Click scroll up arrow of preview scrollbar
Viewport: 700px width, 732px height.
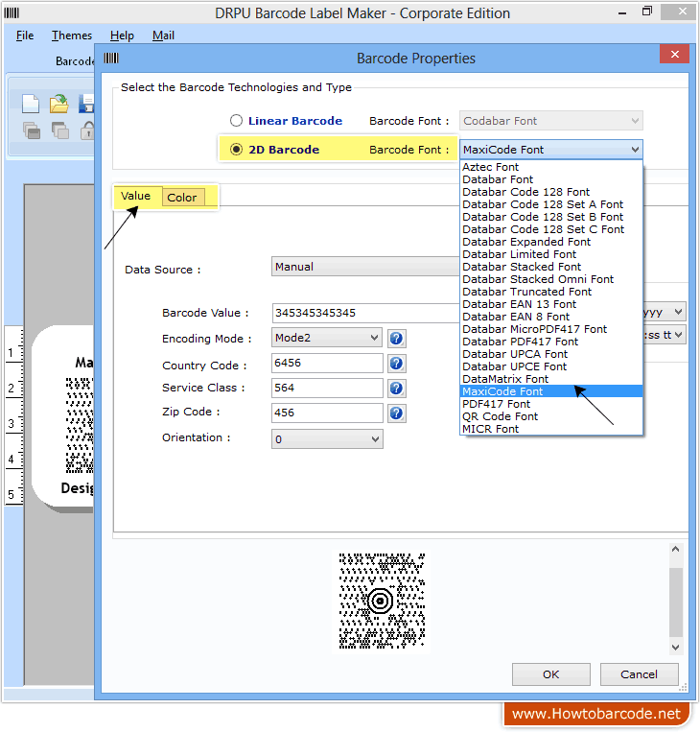pos(675,550)
